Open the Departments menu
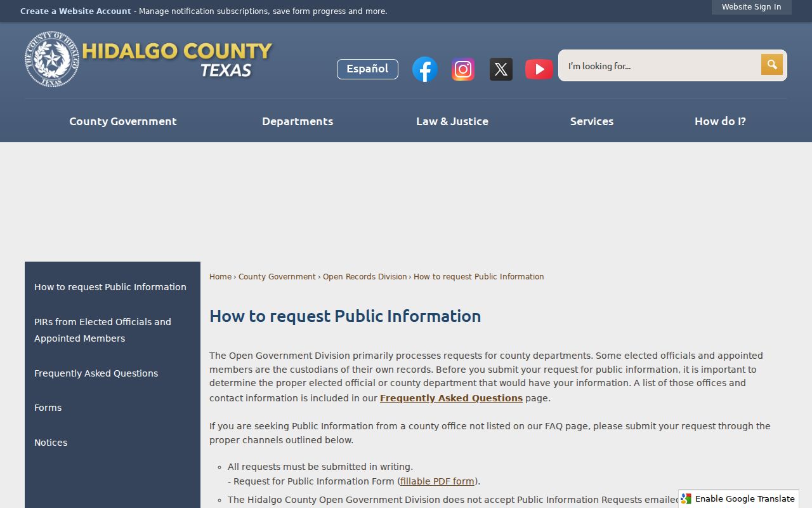 click(298, 121)
